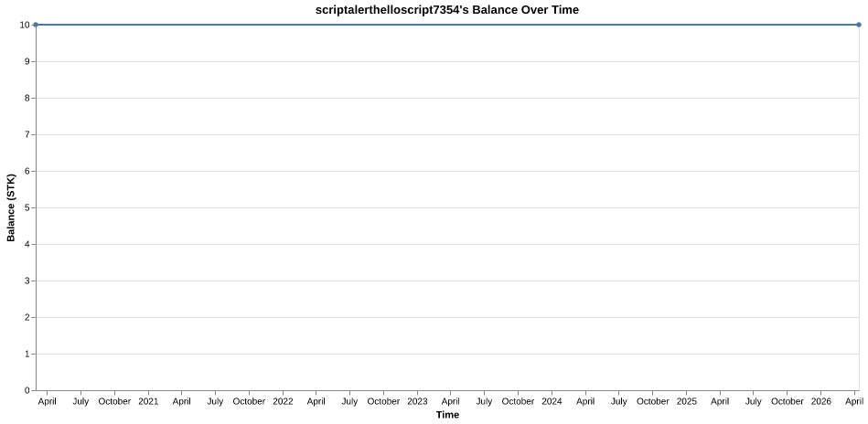Click the final data point at line's end
Screen dimensions: 868x424
click(x=859, y=25)
